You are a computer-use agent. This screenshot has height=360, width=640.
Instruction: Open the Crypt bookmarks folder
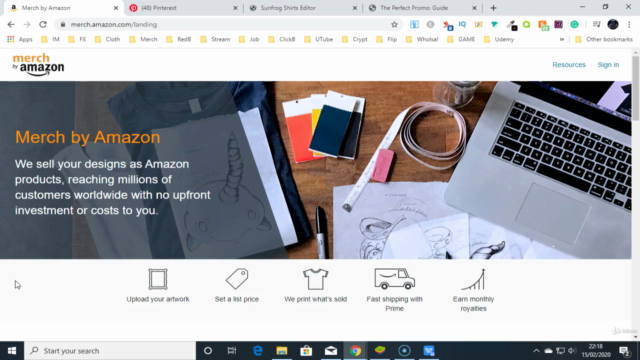[355, 39]
